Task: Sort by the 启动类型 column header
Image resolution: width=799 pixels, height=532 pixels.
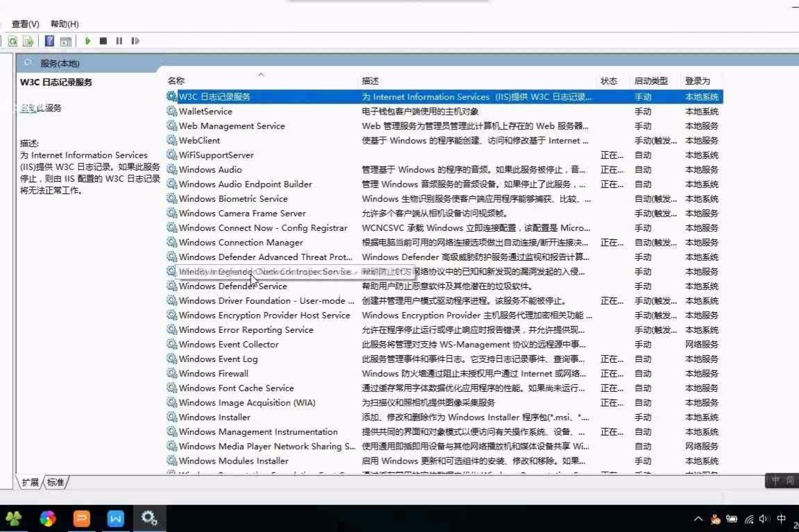Action: pyautogui.click(x=650, y=81)
